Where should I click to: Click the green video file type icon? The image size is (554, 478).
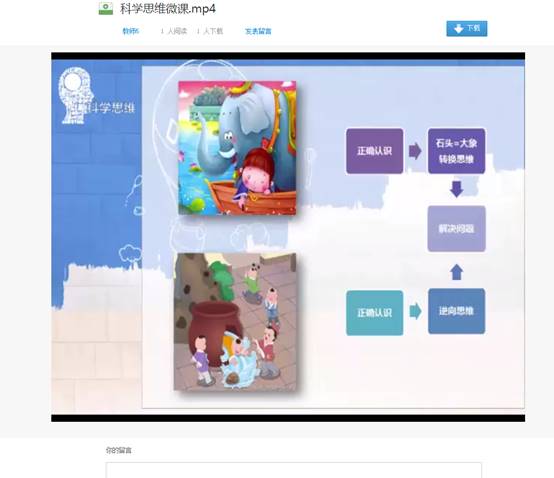coord(106,8)
